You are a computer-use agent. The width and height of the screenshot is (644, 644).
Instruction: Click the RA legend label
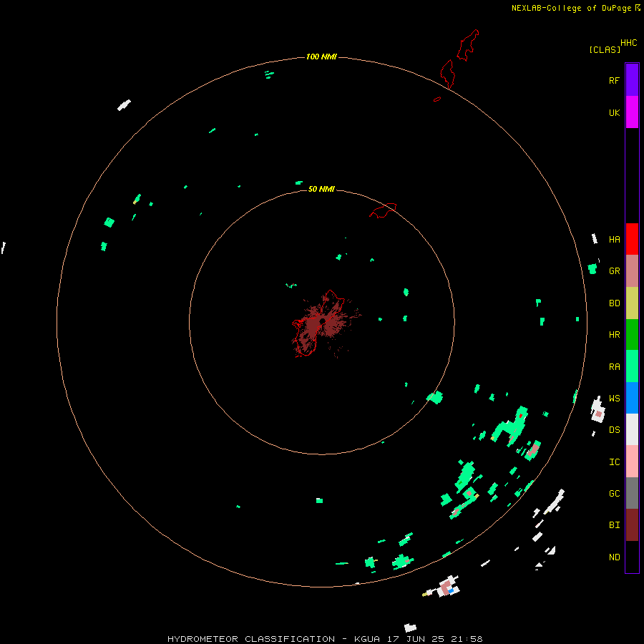tap(615, 367)
